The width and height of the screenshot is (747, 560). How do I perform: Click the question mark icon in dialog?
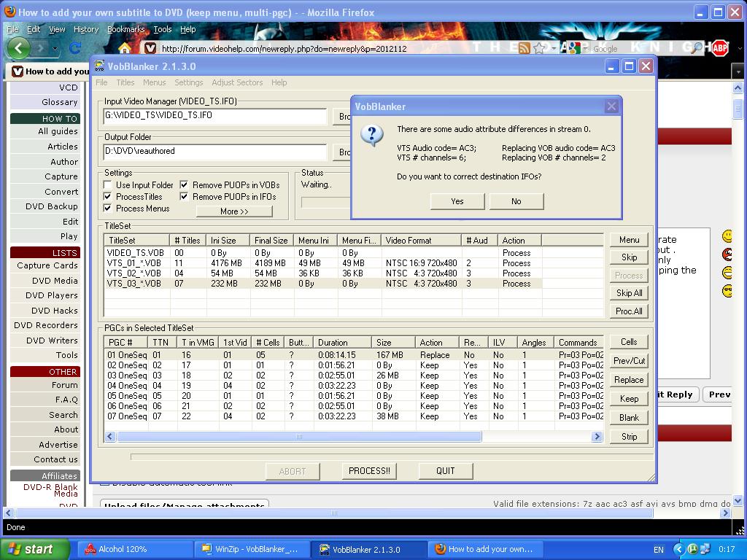(372, 135)
